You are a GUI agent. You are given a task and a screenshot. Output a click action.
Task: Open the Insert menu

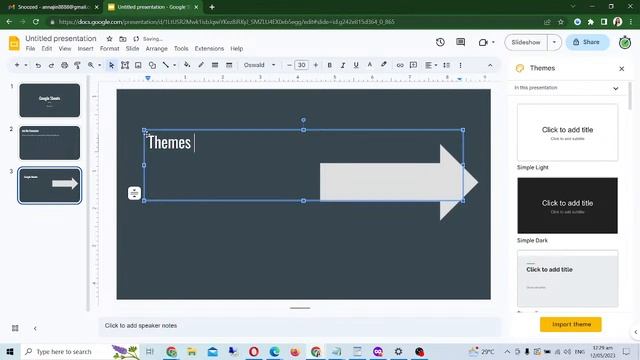pos(85,49)
